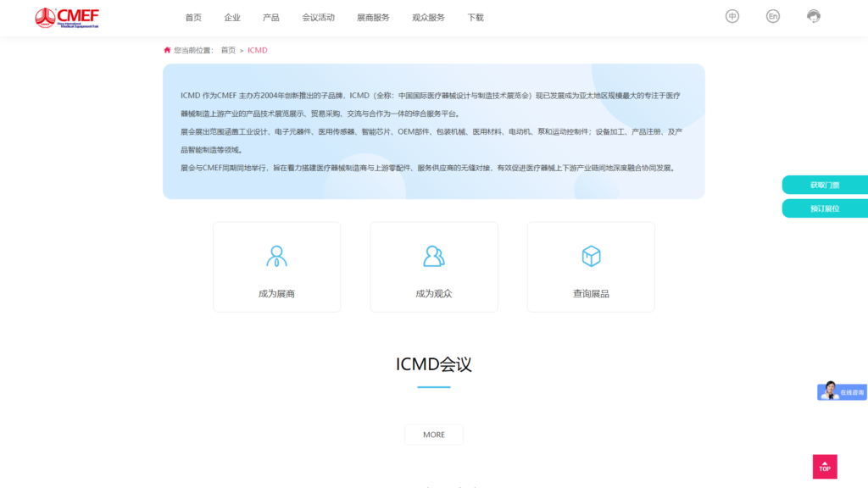Open the 查询展品 card

pos(591,267)
